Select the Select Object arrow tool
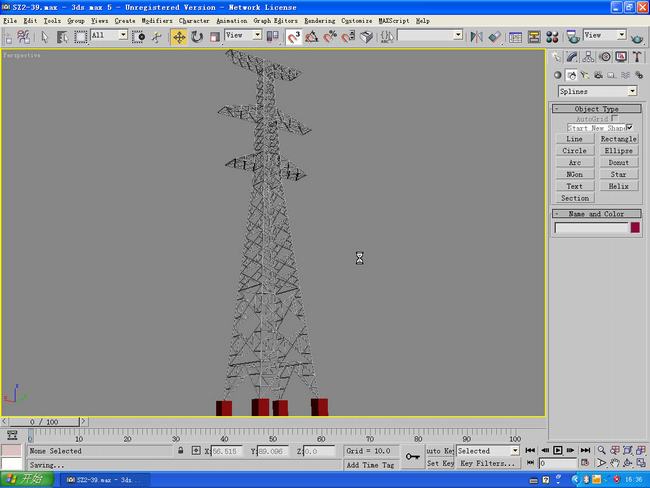Image resolution: width=650 pixels, height=488 pixels. point(44,37)
